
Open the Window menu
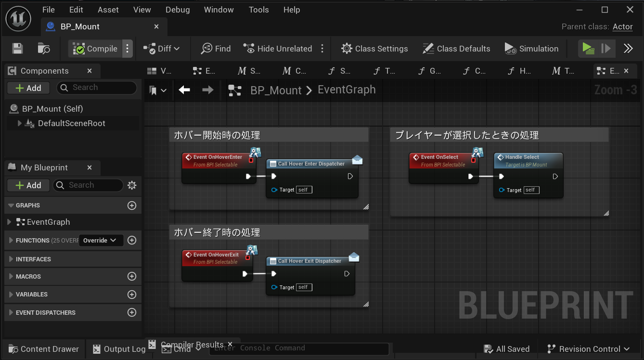[219, 9]
